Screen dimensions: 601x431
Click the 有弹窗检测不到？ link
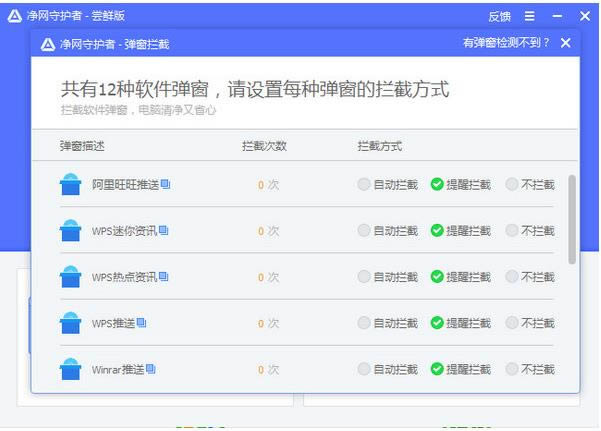coord(506,43)
